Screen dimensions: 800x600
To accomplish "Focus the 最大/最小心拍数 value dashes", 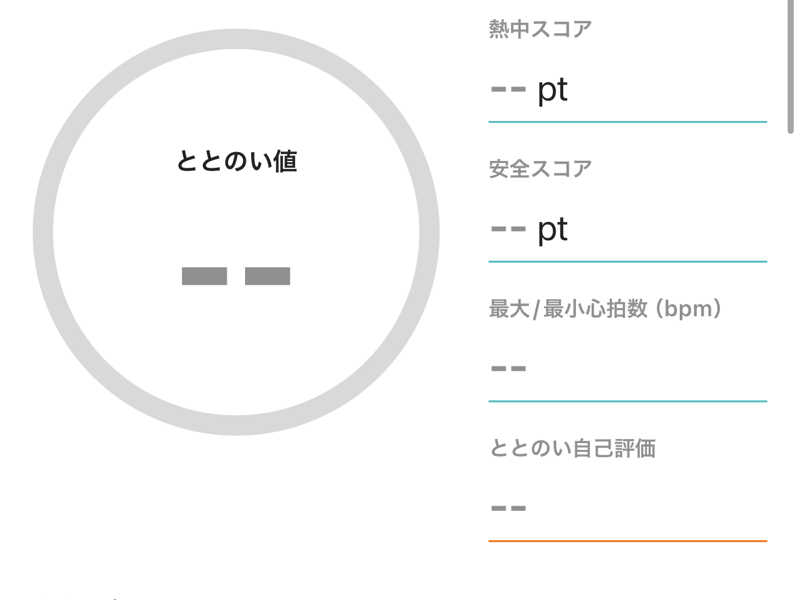I will tap(508, 368).
